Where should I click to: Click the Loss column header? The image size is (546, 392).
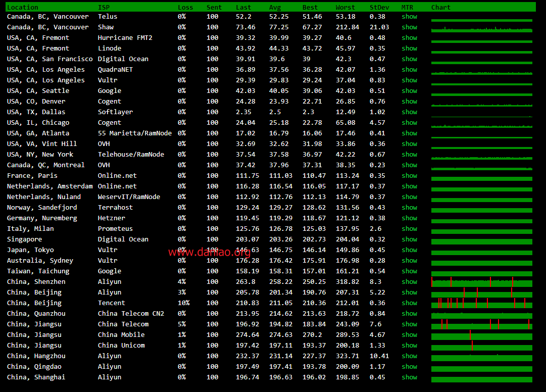click(x=185, y=7)
